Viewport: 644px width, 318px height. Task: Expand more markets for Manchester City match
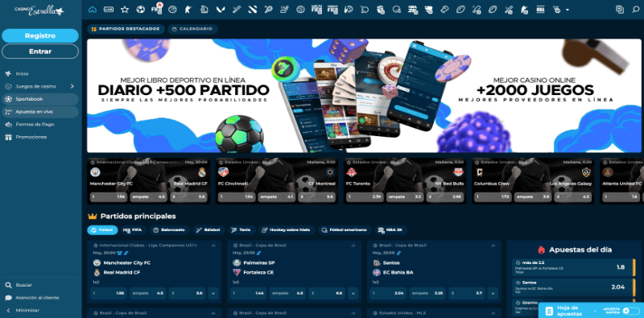pos(213,293)
